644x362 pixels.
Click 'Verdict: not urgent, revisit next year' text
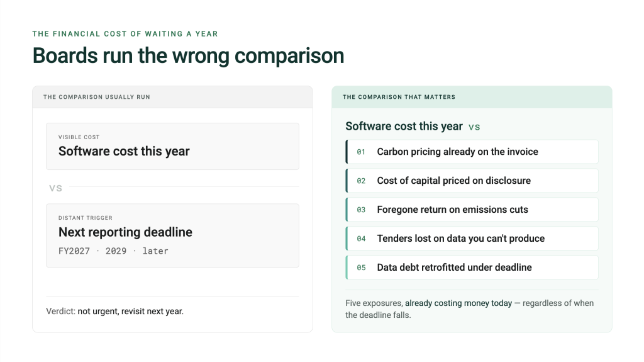tap(114, 312)
